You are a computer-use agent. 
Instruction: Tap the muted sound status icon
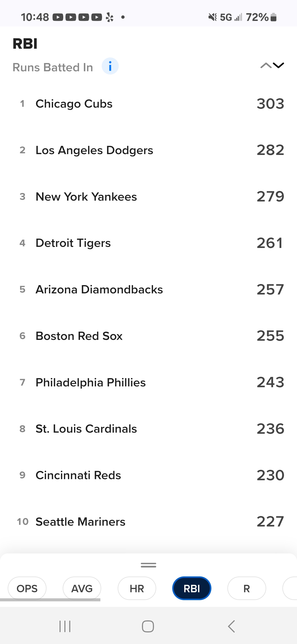pos(212,17)
